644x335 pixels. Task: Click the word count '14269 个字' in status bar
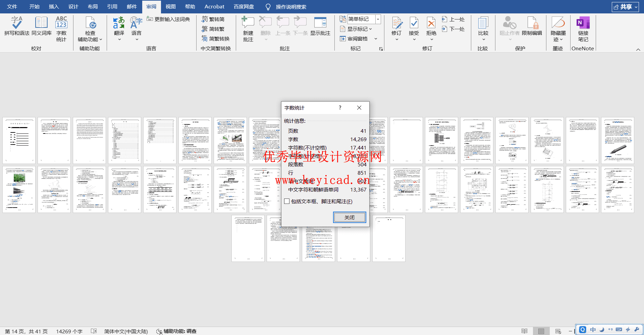69,331
